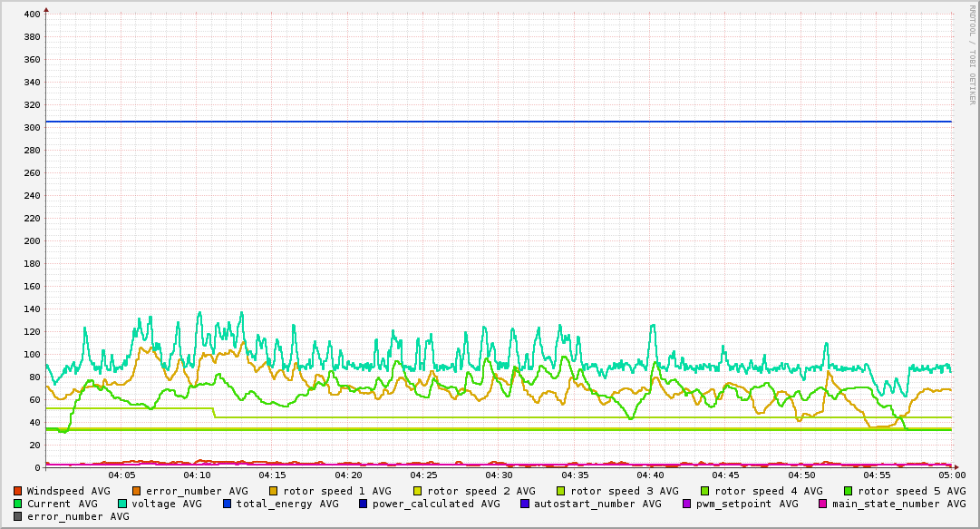Click the rotor speed 4 AVG swatch
The height and width of the screenshot is (529, 980).
pos(704,491)
